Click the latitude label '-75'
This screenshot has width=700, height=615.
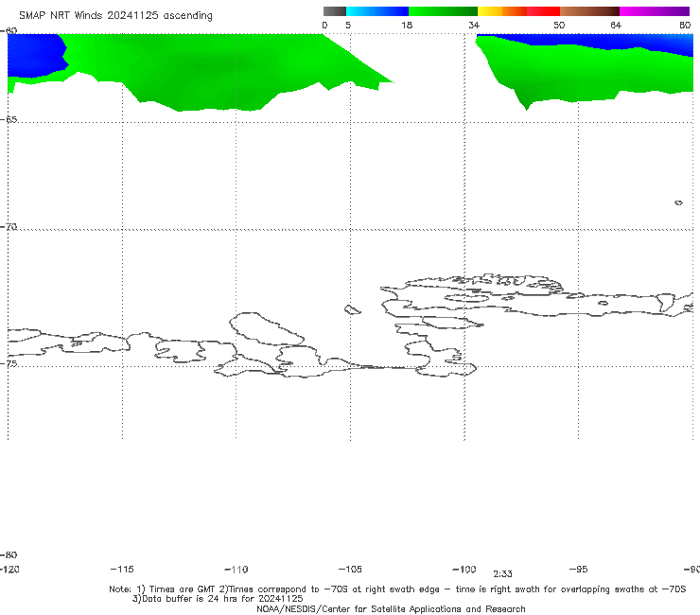point(9,363)
